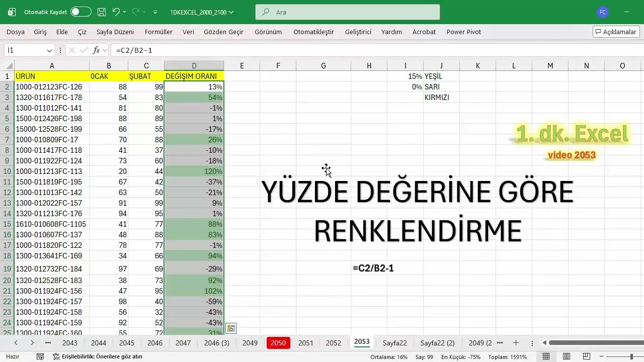Open the Undo history dropdown arrow
The width and height of the screenshot is (644, 362).
[125, 12]
